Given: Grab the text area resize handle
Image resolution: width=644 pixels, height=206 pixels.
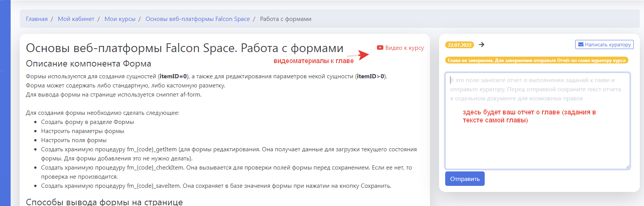Looking at the screenshot, I should pyautogui.click(x=627, y=166).
